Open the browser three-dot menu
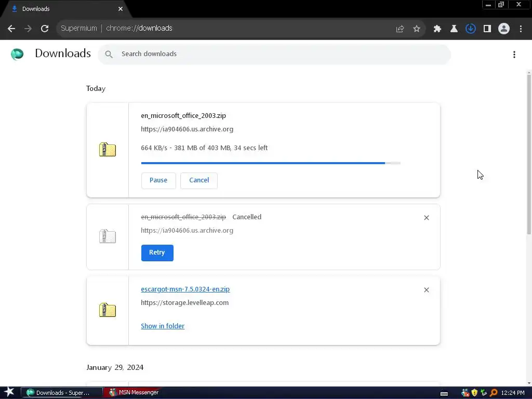This screenshot has width=532, height=399. coord(521,29)
